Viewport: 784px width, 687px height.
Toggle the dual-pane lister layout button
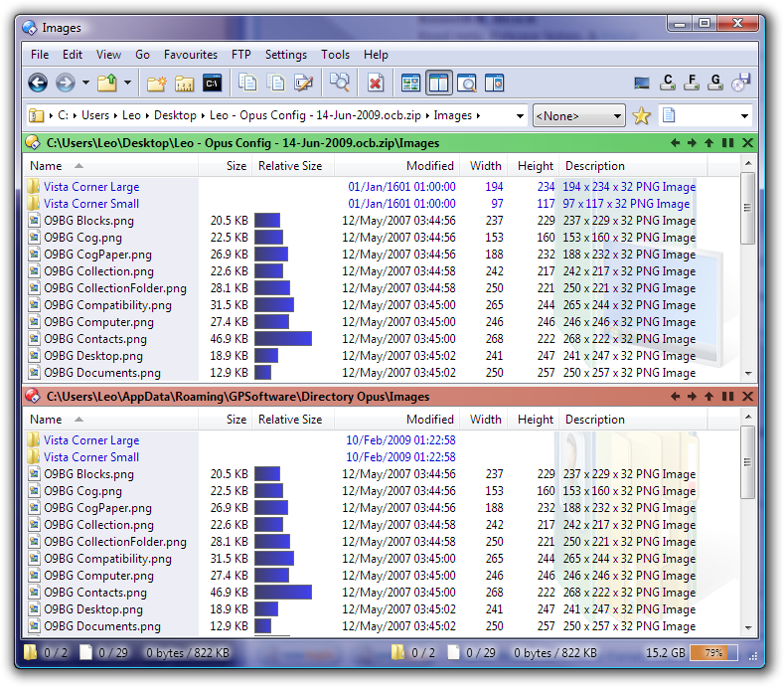coord(438,84)
